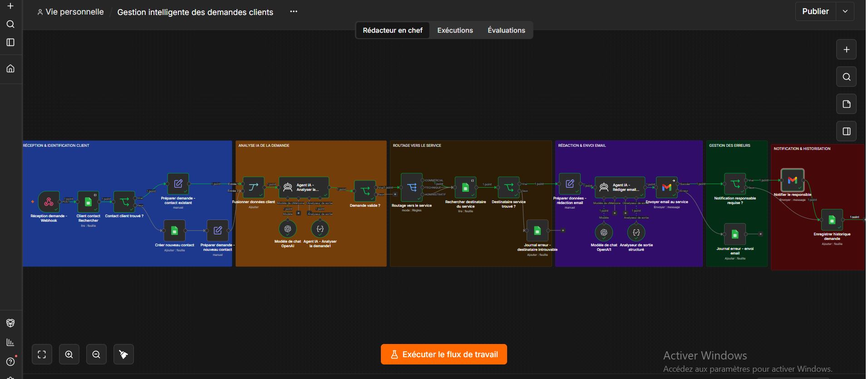
Task: Switch to the Exécutions tab
Action: pyautogui.click(x=455, y=30)
